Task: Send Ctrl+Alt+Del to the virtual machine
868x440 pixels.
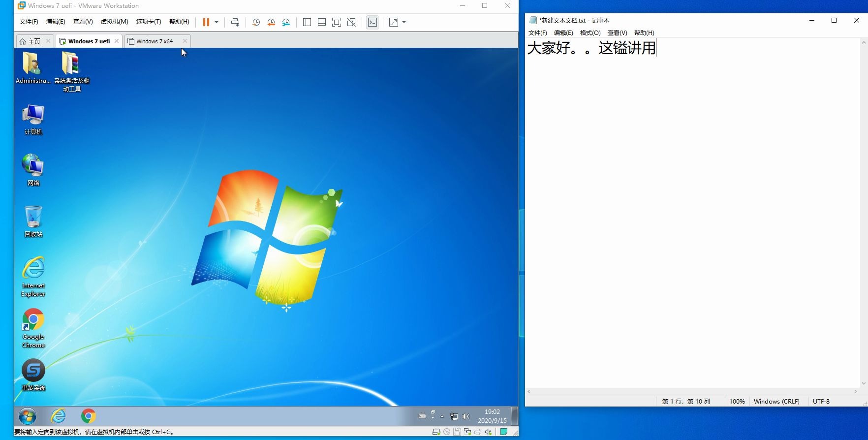Action: (x=235, y=22)
